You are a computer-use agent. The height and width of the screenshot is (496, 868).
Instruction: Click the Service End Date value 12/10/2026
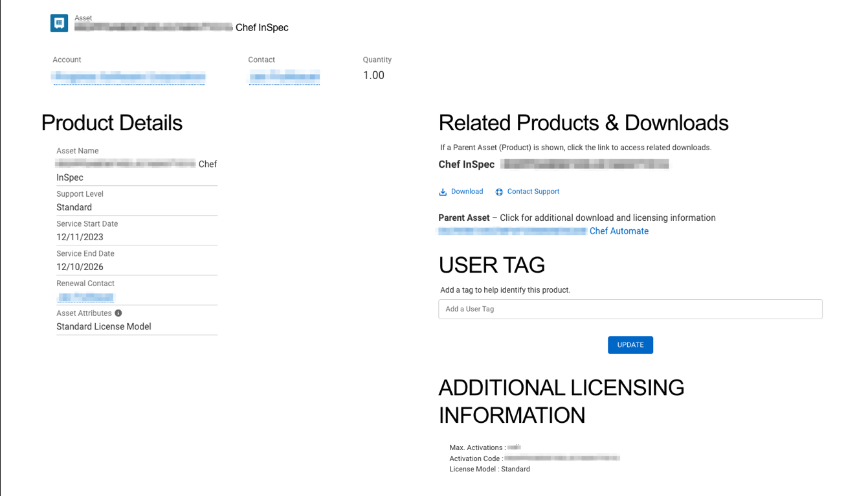[x=80, y=267]
